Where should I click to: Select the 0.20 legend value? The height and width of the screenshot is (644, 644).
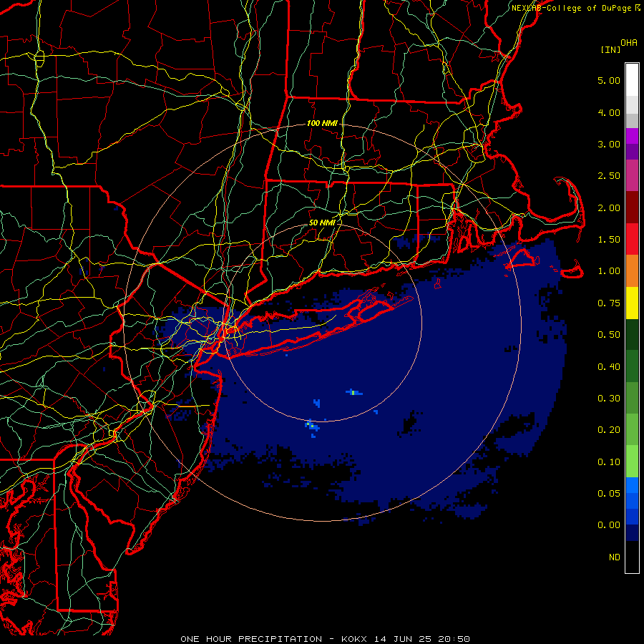[609, 430]
